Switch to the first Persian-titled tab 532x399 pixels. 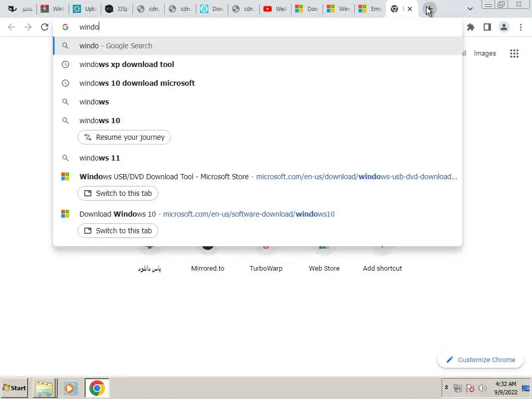tap(20, 9)
